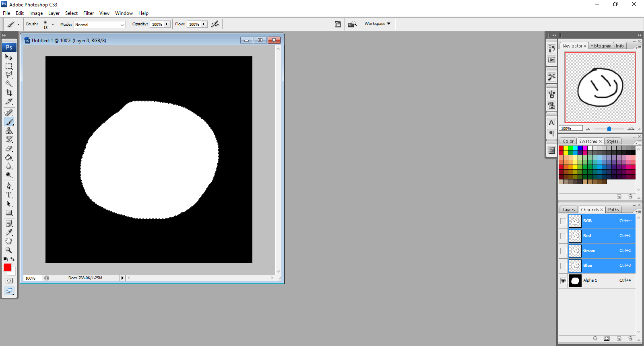Hide the Alpha 1 channel

coord(563,280)
